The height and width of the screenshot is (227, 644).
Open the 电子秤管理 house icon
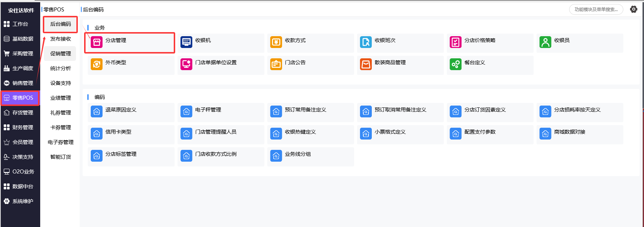tap(186, 112)
